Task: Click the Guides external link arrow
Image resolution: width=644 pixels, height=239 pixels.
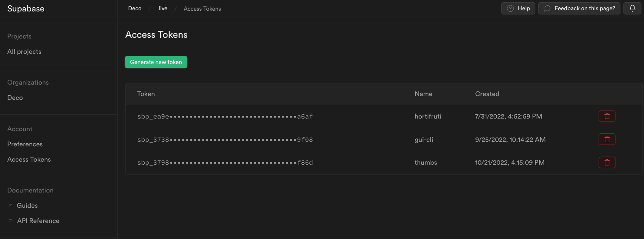Action: 11,205
